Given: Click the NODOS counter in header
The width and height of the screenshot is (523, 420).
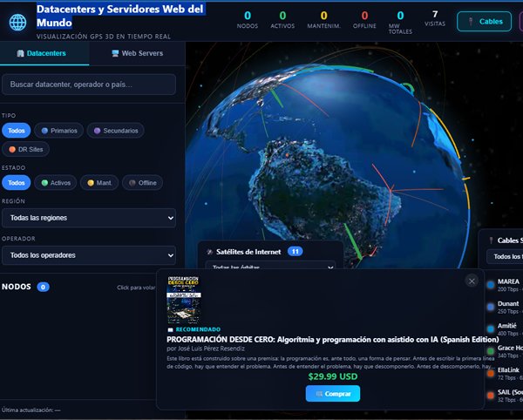Looking at the screenshot, I should pyautogui.click(x=248, y=20).
